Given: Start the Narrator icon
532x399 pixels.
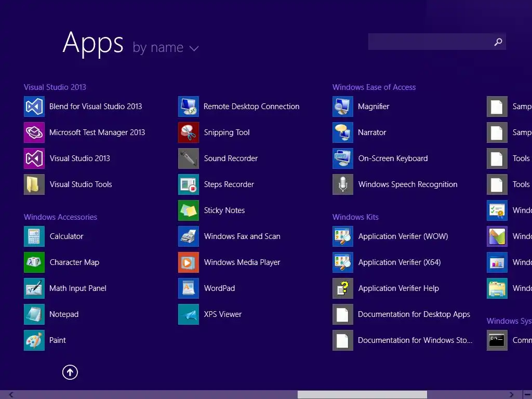Looking at the screenshot, I should pos(343,132).
